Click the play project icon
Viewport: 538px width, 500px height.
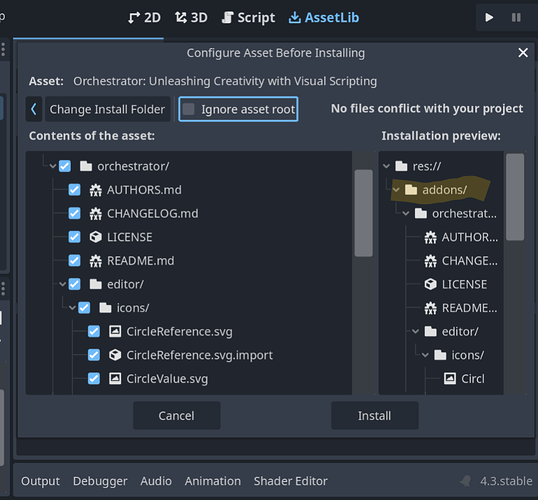489,18
